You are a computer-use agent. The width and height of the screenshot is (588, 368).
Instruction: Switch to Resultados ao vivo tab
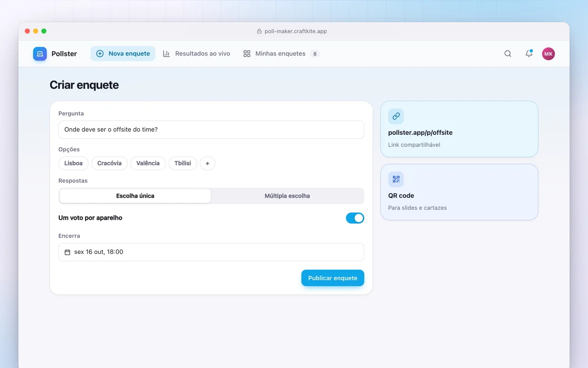point(197,54)
